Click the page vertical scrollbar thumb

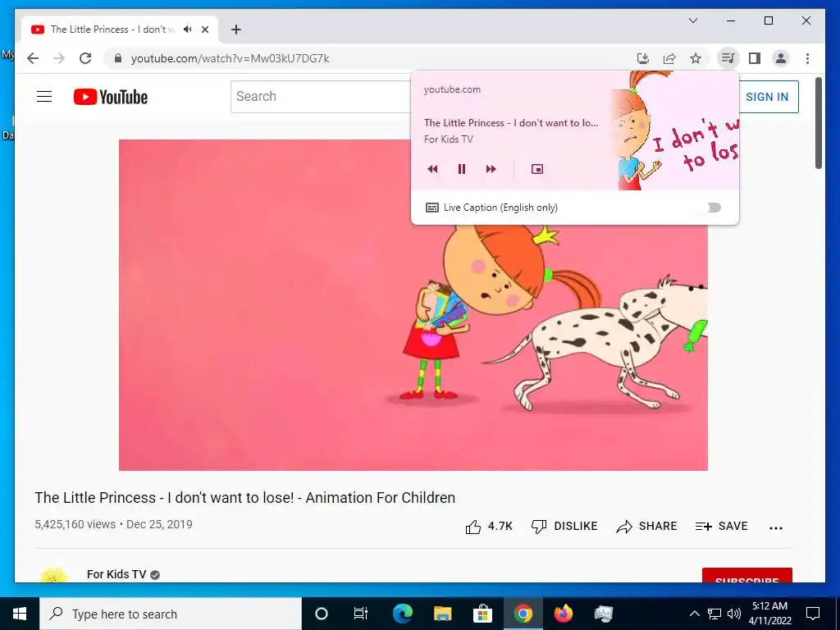[818, 123]
